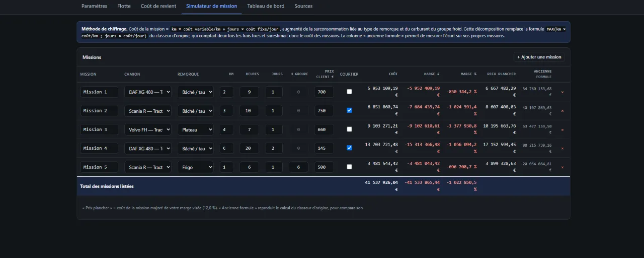644x258 pixels.
Task: Click the Méthode de chiffrage heading
Action: coord(104,29)
